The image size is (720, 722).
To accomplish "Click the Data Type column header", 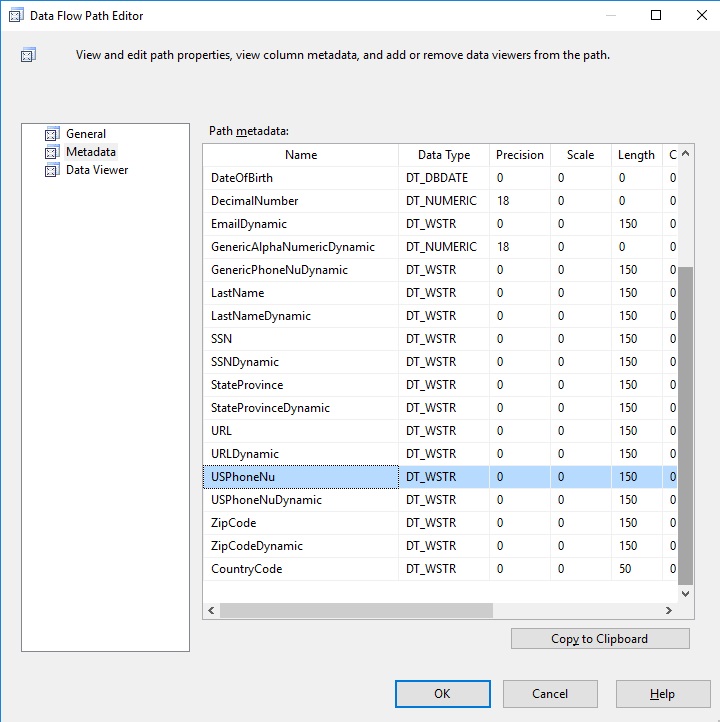I will point(444,155).
